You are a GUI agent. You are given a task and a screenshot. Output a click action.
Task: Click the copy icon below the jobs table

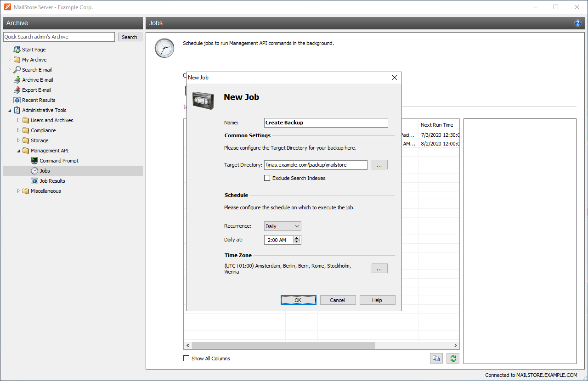(x=436, y=359)
